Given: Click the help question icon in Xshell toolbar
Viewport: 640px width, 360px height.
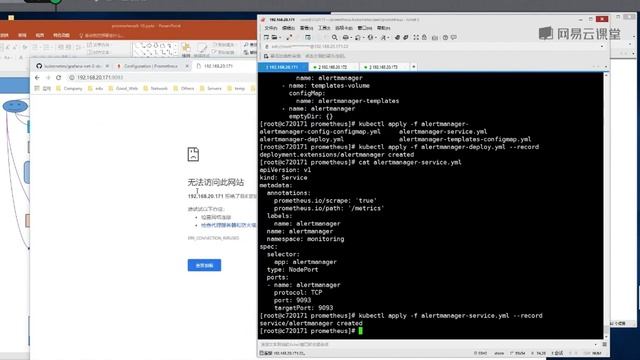Looking at the screenshot, I should 445,37.
